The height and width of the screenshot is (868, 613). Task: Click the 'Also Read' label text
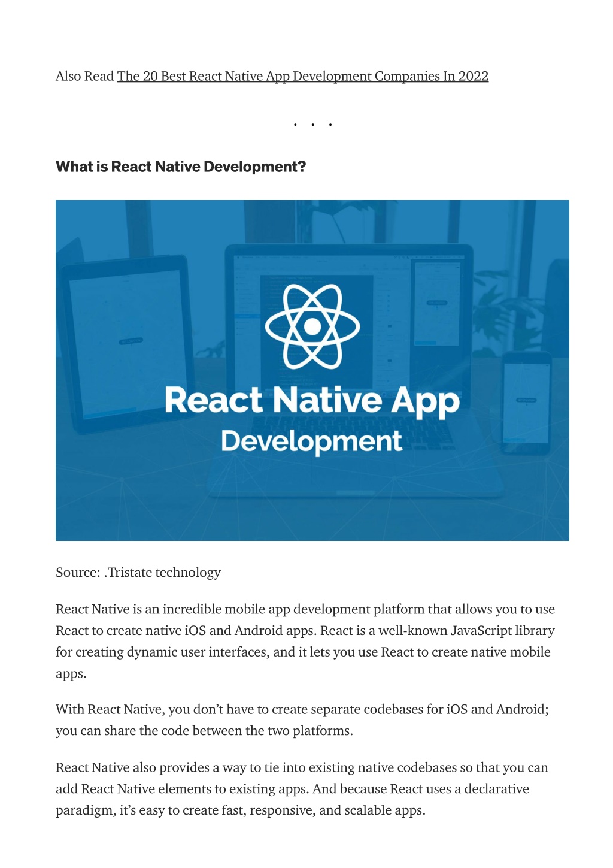click(x=84, y=77)
